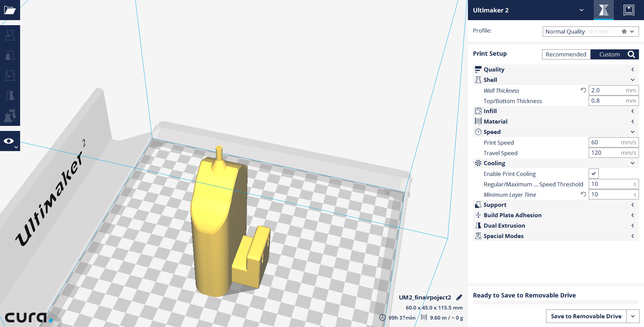
Task: Click the Speed clock icon
Action: pyautogui.click(x=478, y=132)
